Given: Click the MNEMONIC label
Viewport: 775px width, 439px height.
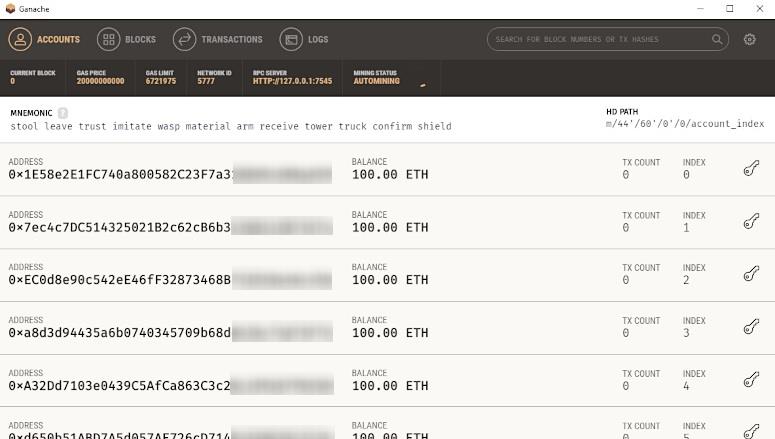Looking at the screenshot, I should click(x=31, y=113).
